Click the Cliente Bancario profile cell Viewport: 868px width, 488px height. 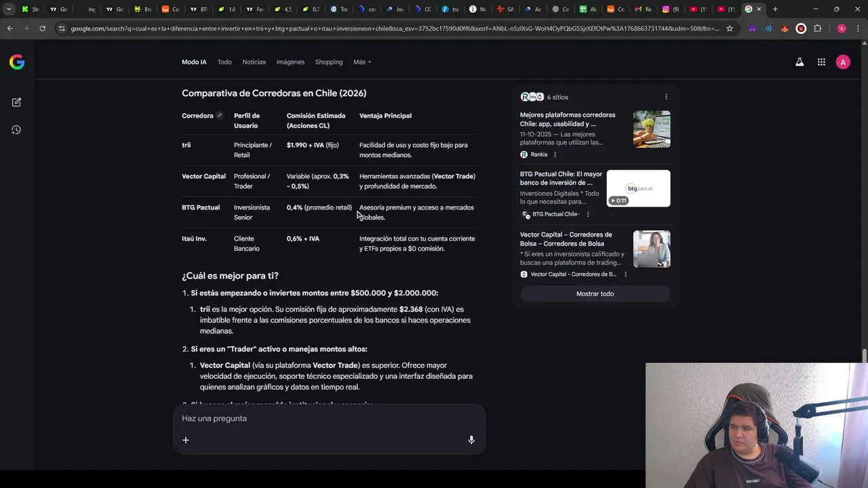[x=247, y=243]
